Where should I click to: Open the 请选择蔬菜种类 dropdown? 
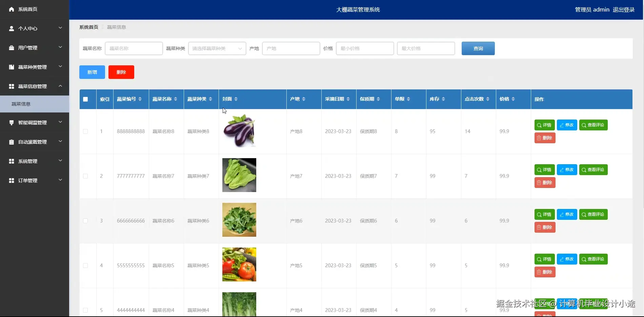click(217, 48)
